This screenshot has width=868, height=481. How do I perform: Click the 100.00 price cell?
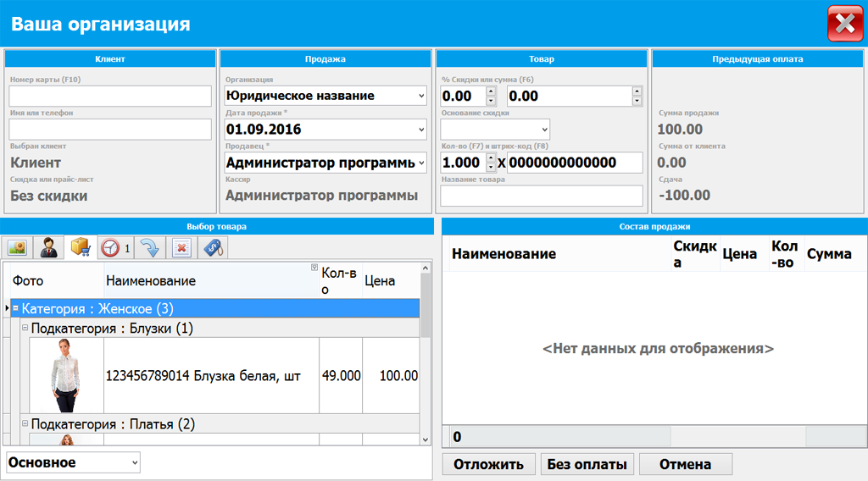(x=392, y=376)
